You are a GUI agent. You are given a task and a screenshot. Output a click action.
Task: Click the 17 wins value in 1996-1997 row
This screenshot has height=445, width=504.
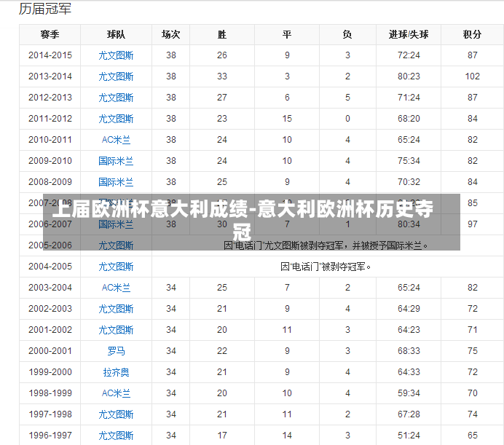coord(222,436)
